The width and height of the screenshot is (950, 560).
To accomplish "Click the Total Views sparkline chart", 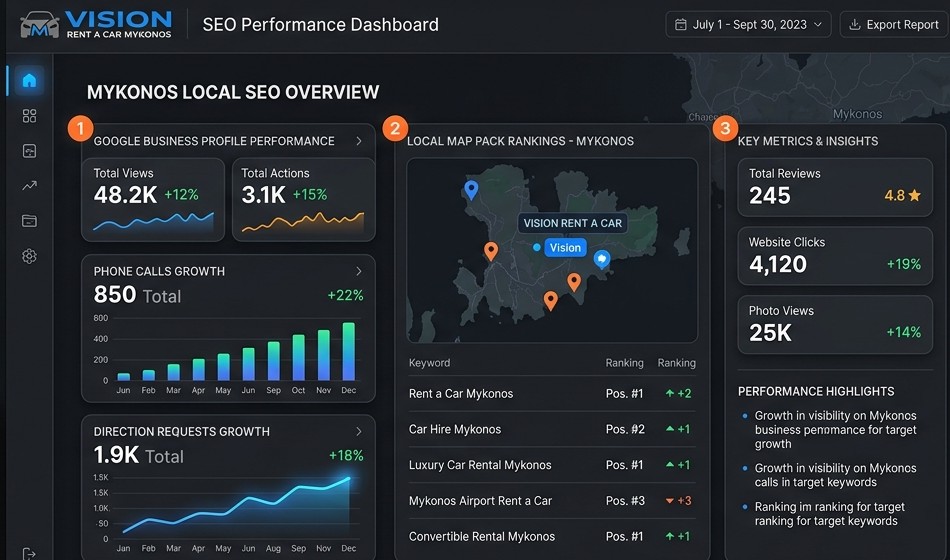I will (153, 221).
